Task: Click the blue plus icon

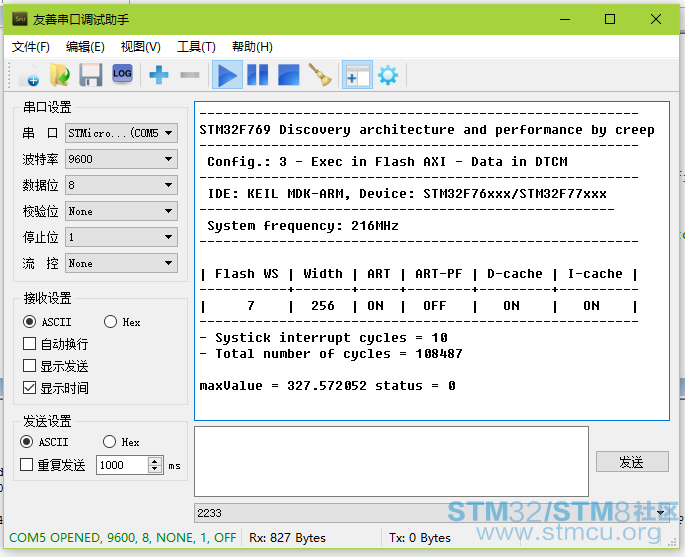Action: [159, 75]
